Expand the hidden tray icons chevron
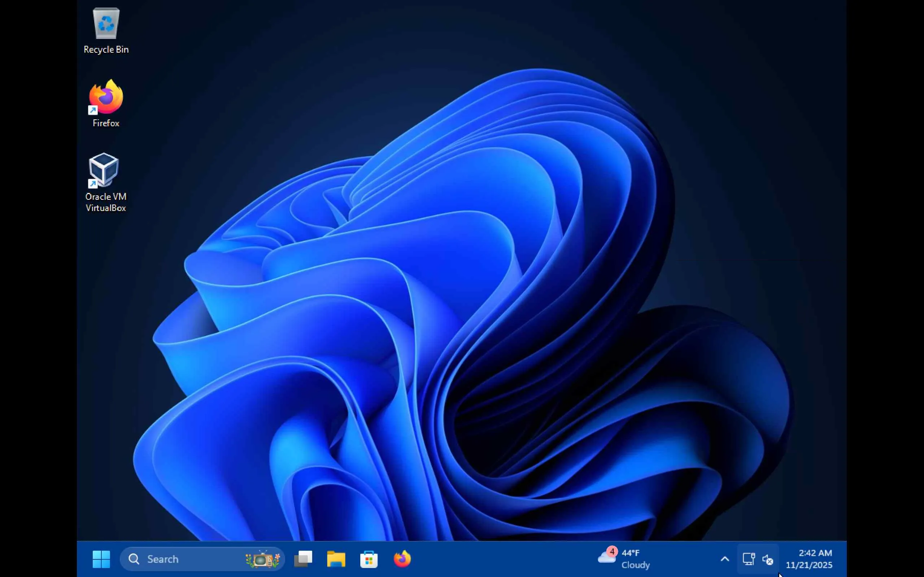 click(x=724, y=559)
